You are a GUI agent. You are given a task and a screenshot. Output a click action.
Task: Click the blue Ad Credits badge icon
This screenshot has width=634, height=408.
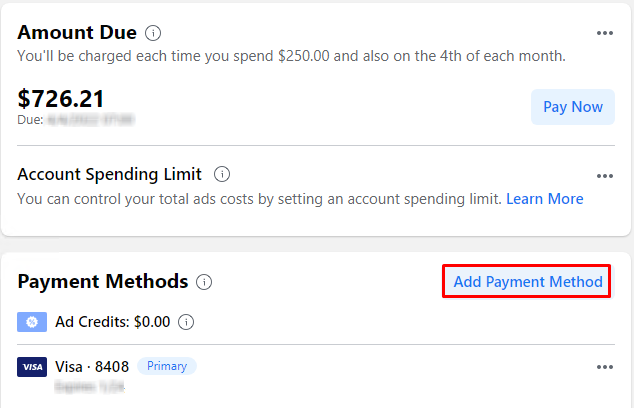point(32,322)
